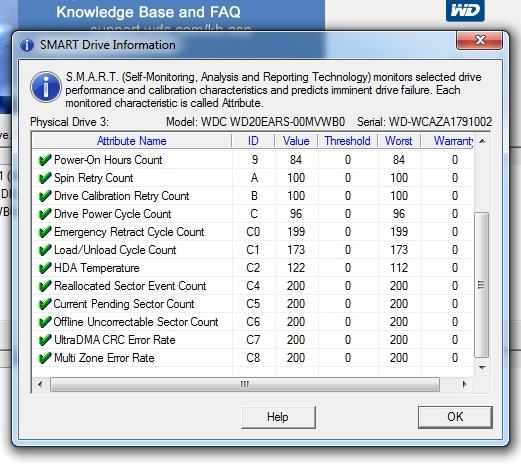Click ID cell C0
The width and height of the screenshot is (521, 467).
click(x=253, y=232)
